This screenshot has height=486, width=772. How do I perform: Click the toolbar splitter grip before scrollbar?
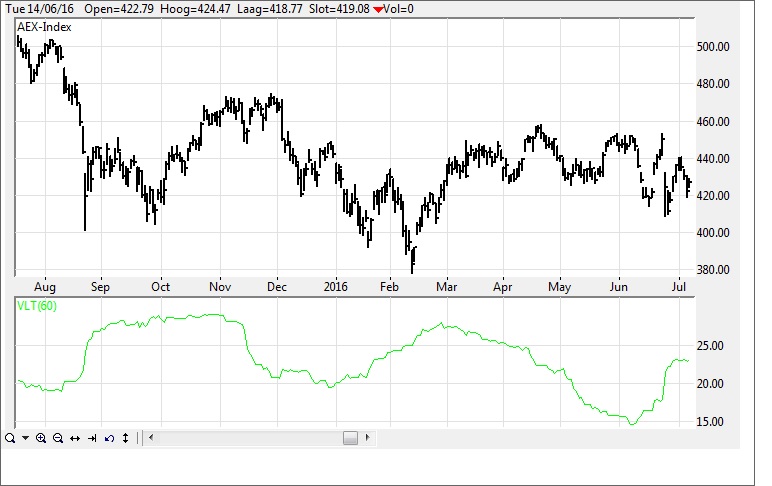pos(137,438)
